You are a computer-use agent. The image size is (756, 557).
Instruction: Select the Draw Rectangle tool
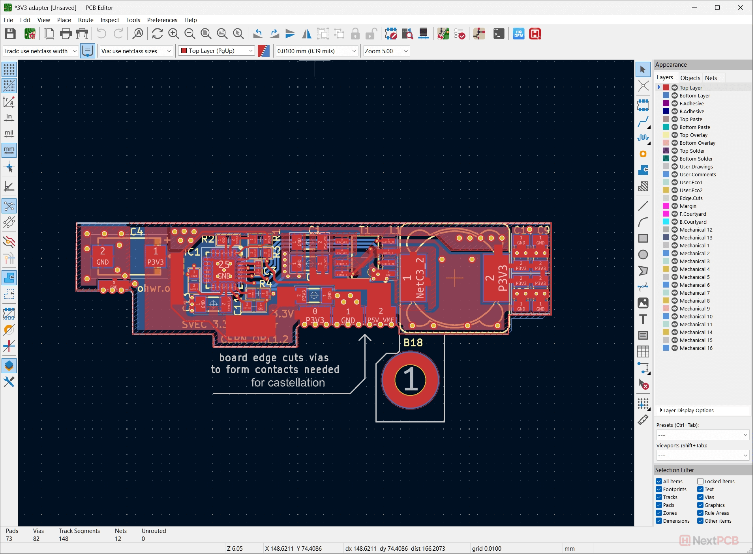[643, 238]
